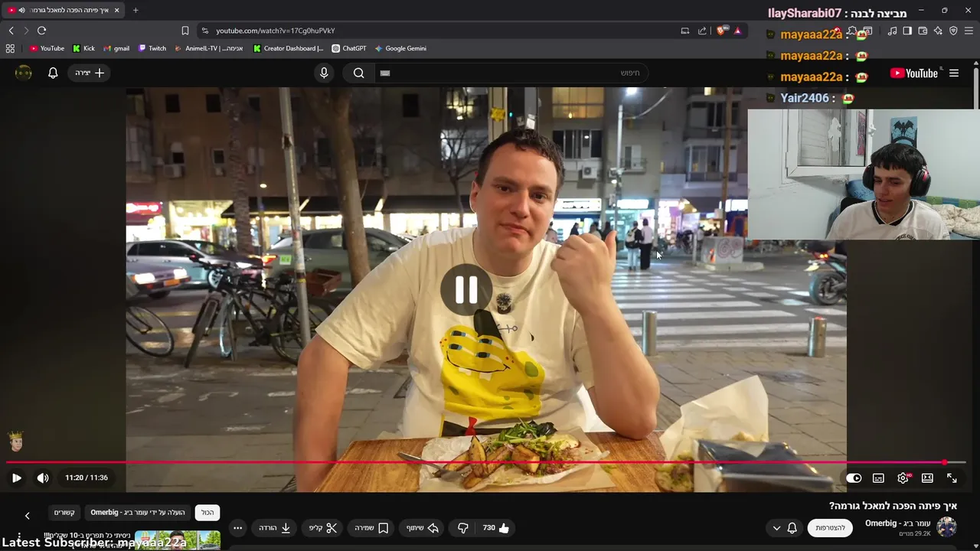Enter full screen with the expand icon
The height and width of the screenshot is (551, 980).
pyautogui.click(x=952, y=478)
